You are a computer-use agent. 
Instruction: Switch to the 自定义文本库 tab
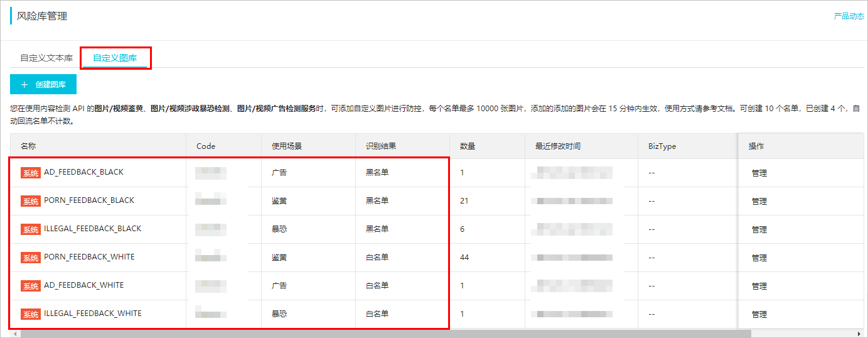pos(46,58)
